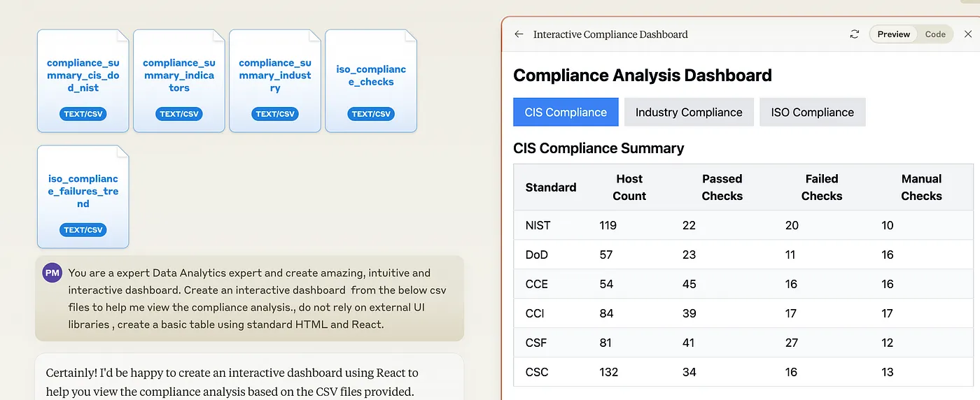
Task: Switch to Code view
Action: [935, 34]
